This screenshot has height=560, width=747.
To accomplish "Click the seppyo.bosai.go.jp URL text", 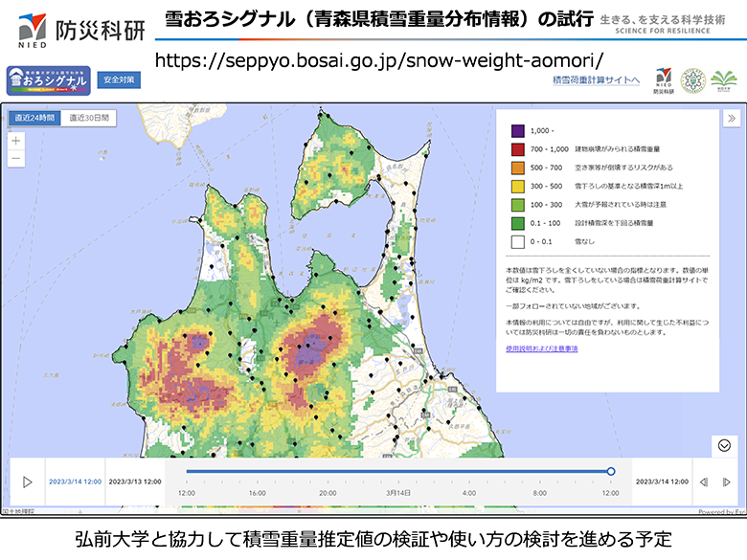I will click(x=379, y=60).
